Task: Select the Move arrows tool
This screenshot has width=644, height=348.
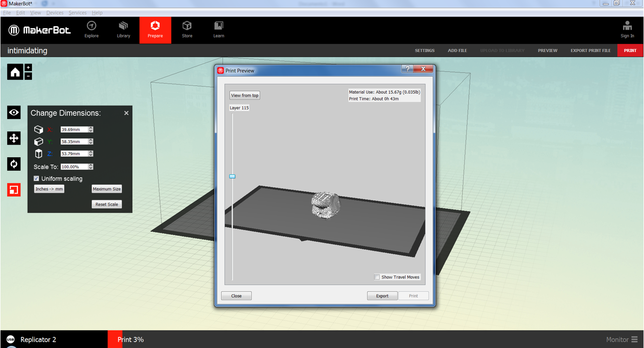Action: [14, 138]
